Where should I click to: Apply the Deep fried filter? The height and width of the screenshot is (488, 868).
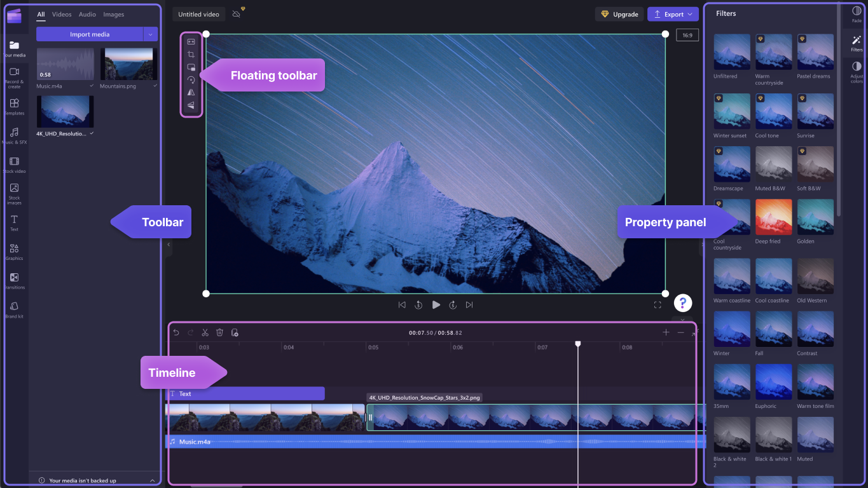[773, 217]
